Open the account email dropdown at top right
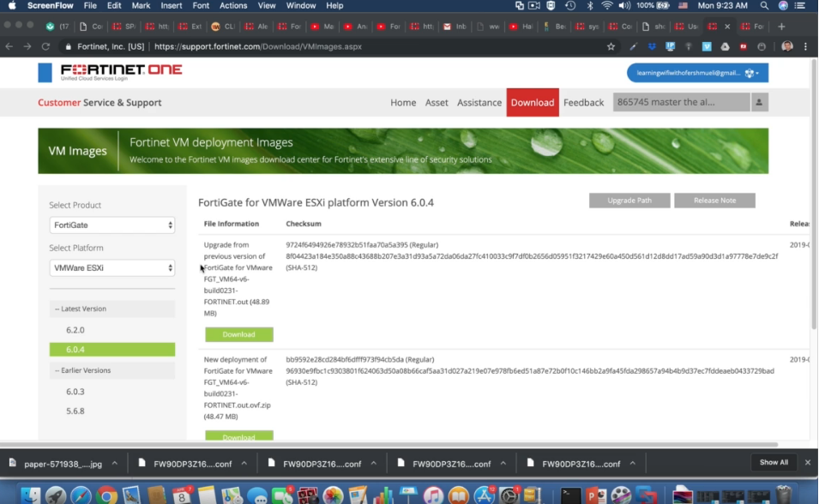 (697, 73)
